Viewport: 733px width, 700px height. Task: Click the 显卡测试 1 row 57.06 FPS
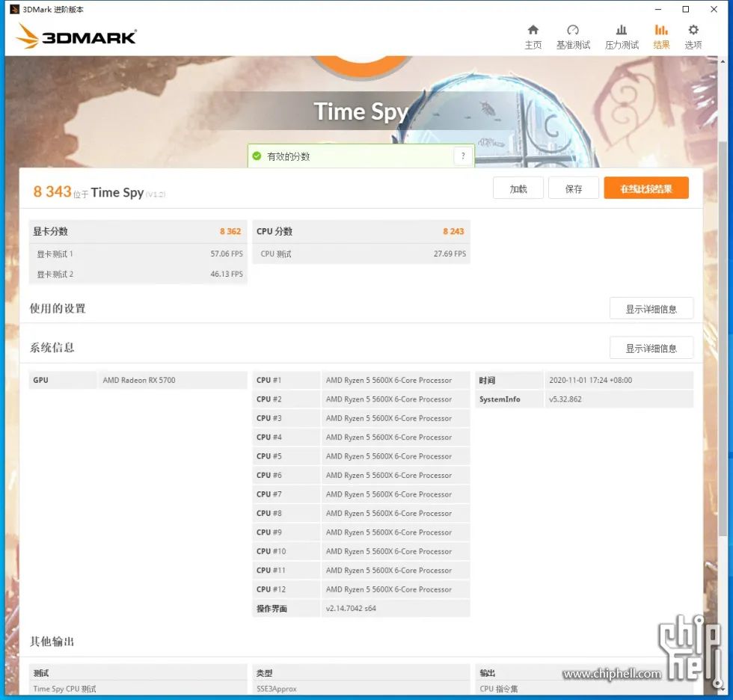[x=138, y=254]
